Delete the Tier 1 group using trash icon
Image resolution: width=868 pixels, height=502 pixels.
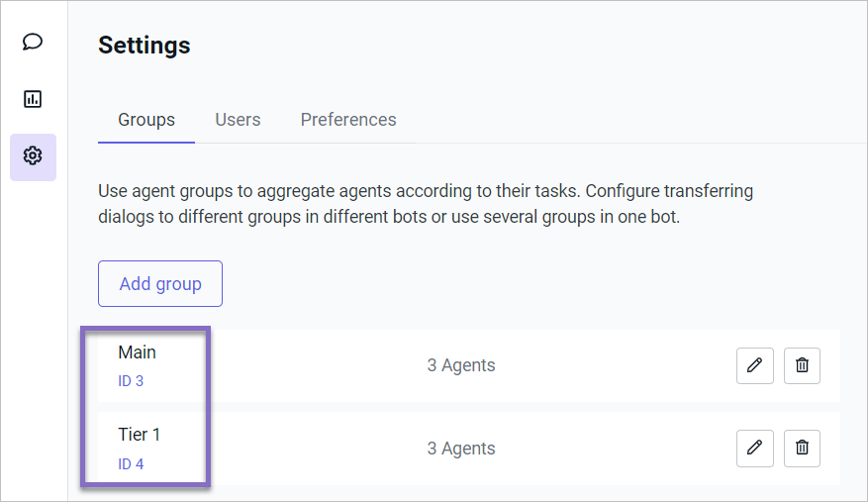[802, 449]
